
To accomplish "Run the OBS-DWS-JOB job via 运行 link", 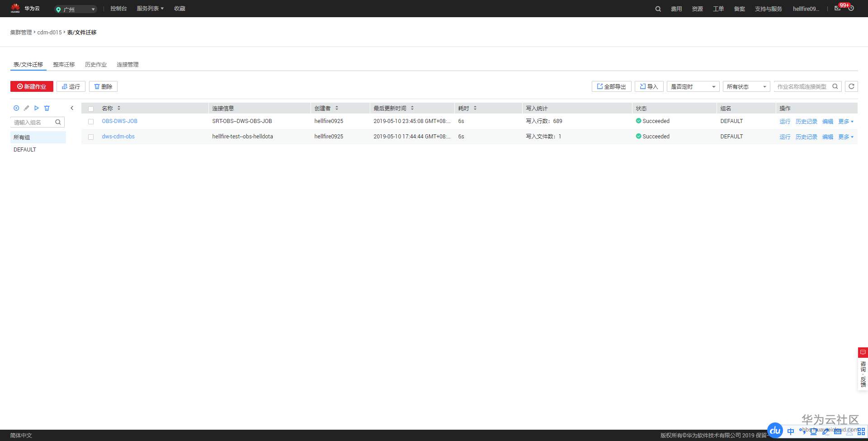I will (x=785, y=121).
